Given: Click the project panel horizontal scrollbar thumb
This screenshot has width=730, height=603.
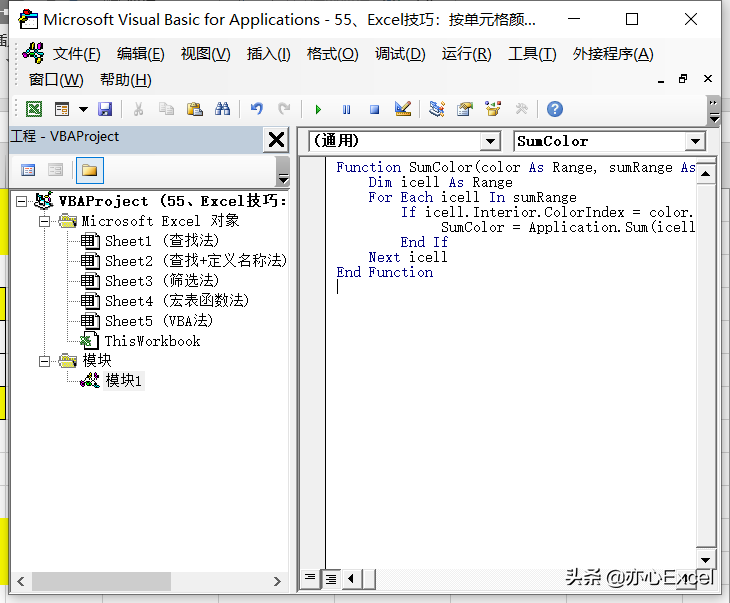Looking at the screenshot, I should pos(101,581).
